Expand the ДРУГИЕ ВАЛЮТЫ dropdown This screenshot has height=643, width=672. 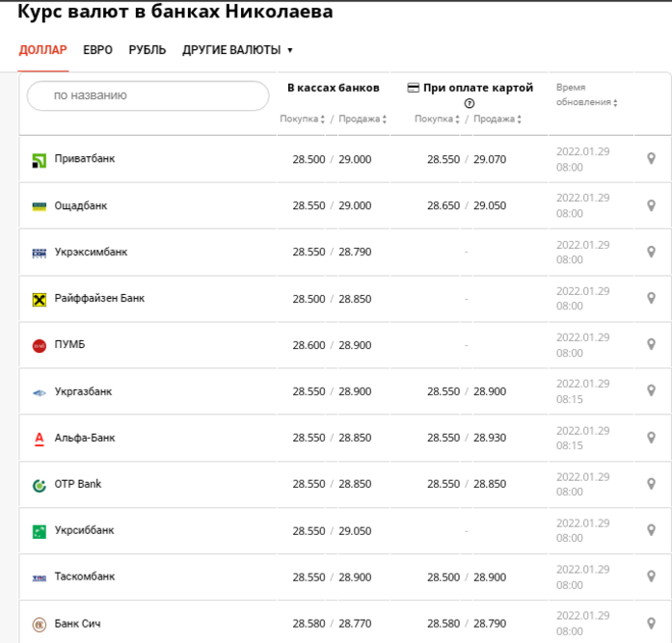coord(237,50)
